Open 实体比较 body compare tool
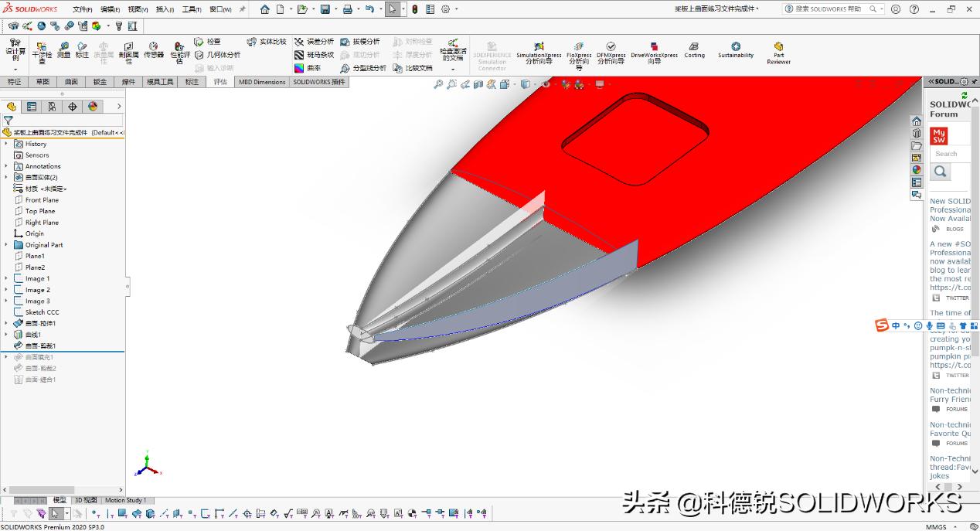 (x=267, y=42)
